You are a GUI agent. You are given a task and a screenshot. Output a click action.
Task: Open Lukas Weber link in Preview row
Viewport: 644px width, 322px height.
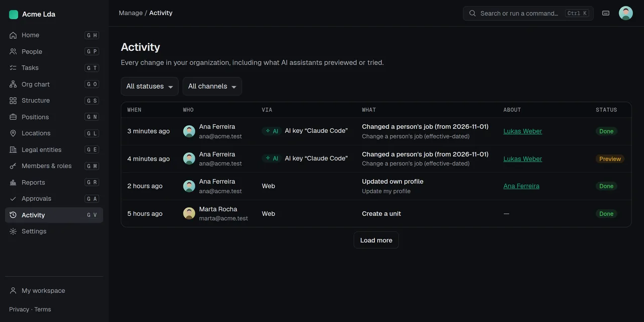click(x=523, y=159)
